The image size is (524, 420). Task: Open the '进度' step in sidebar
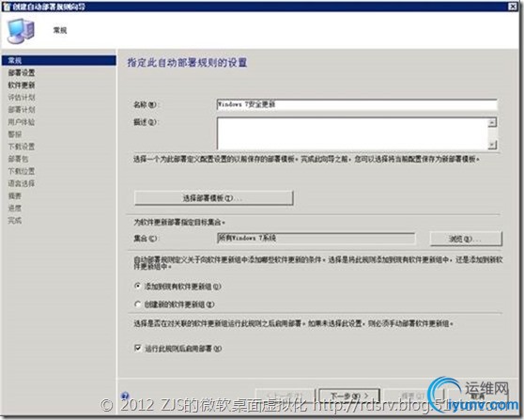[15, 208]
